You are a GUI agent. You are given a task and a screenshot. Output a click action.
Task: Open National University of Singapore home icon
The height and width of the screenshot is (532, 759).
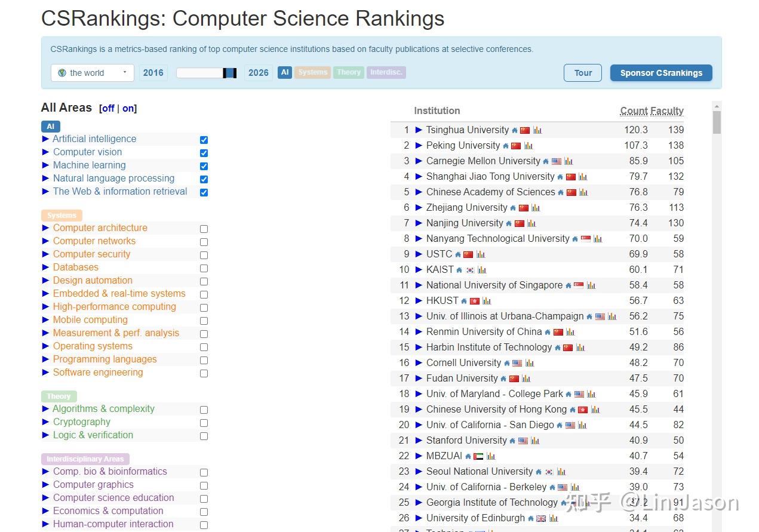tap(568, 285)
